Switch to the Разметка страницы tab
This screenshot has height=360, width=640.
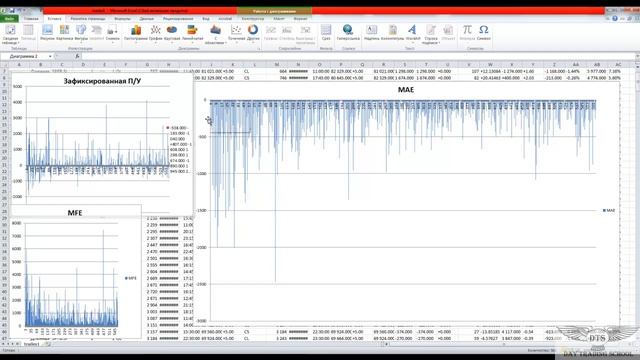(88, 18)
